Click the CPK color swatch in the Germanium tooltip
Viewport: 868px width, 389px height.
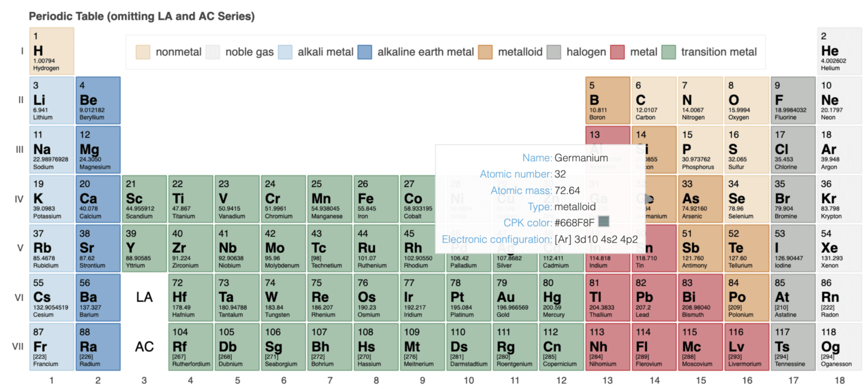(604, 222)
